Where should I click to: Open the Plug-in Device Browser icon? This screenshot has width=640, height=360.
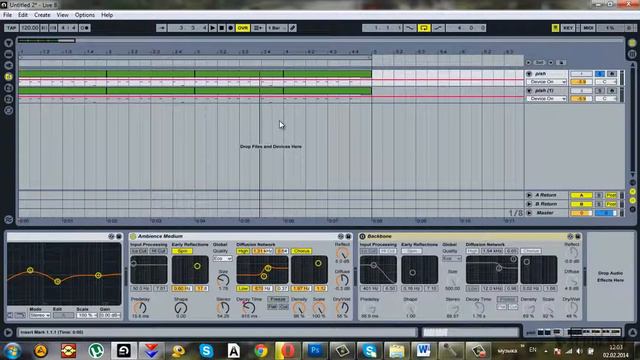click(8, 65)
